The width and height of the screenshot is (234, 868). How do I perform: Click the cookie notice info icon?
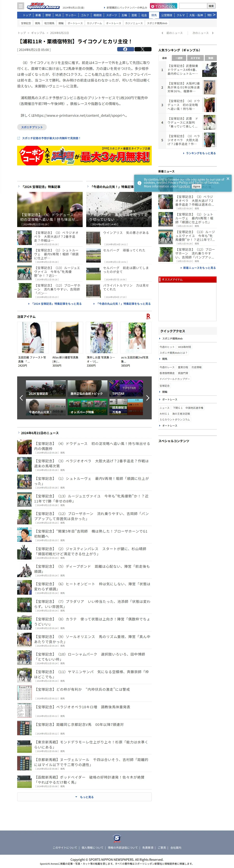coord(139,183)
